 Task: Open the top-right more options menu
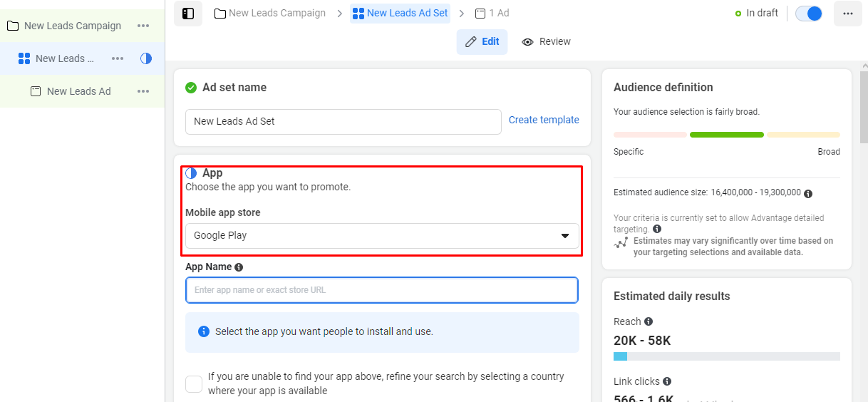[x=847, y=14]
